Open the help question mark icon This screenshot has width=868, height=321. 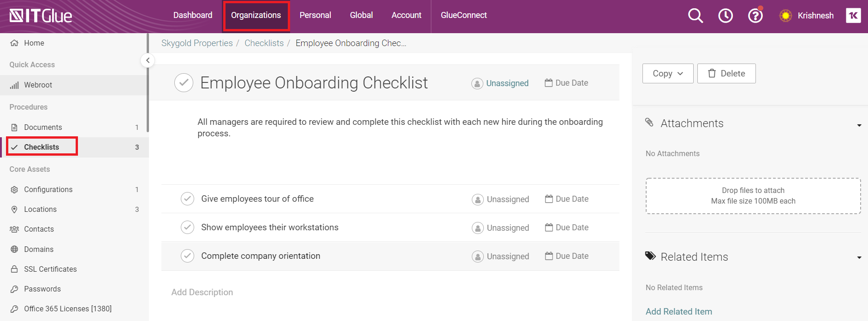click(755, 16)
